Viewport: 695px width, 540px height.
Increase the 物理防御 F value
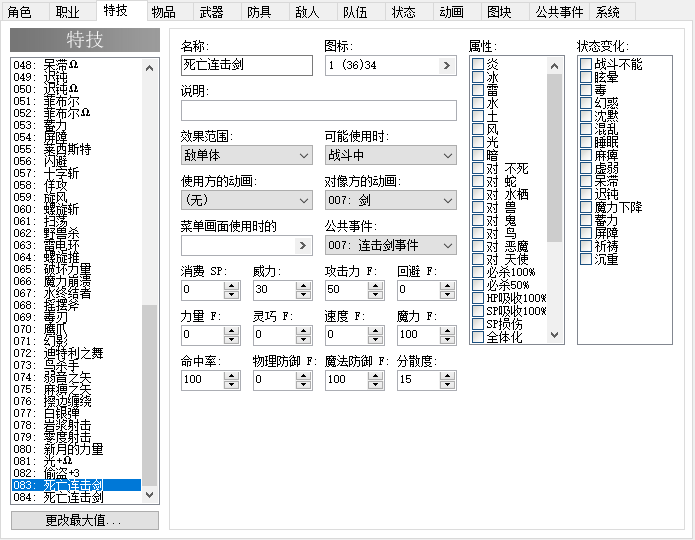pos(304,376)
